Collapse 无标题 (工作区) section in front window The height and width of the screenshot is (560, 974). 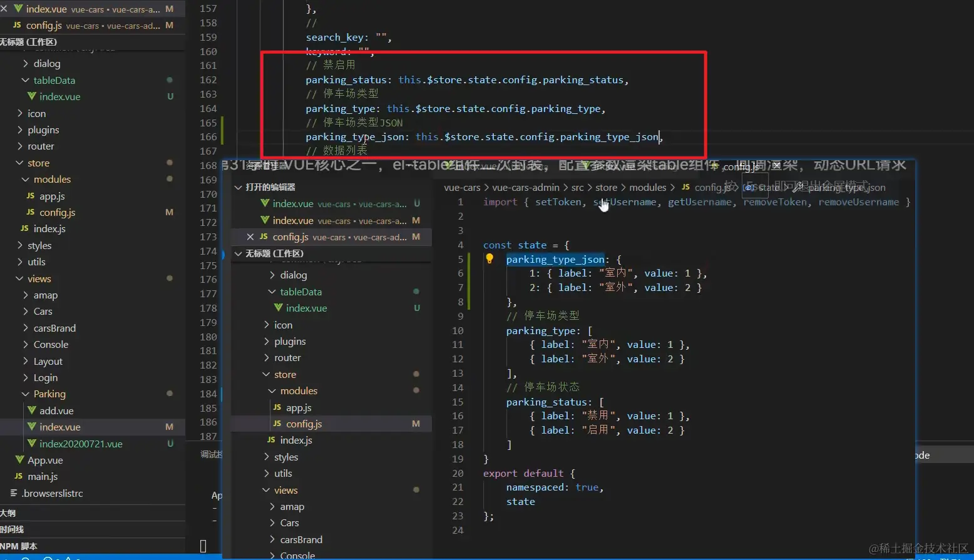click(x=238, y=253)
